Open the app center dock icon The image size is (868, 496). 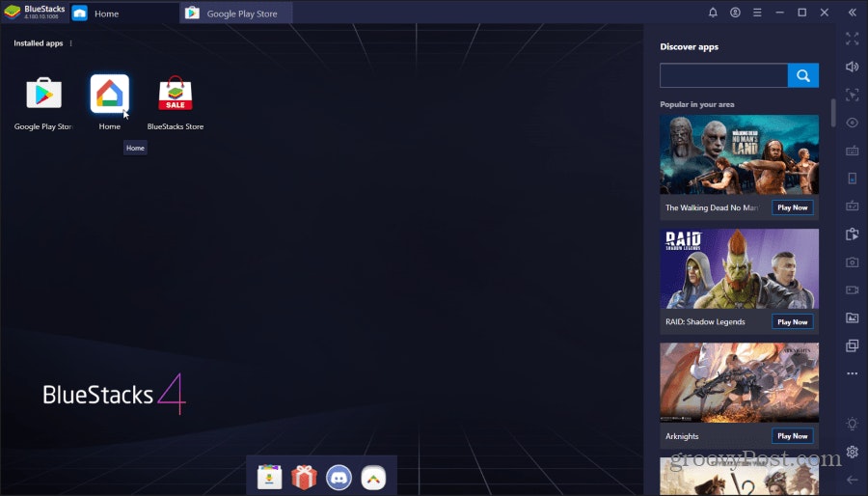tap(270, 477)
